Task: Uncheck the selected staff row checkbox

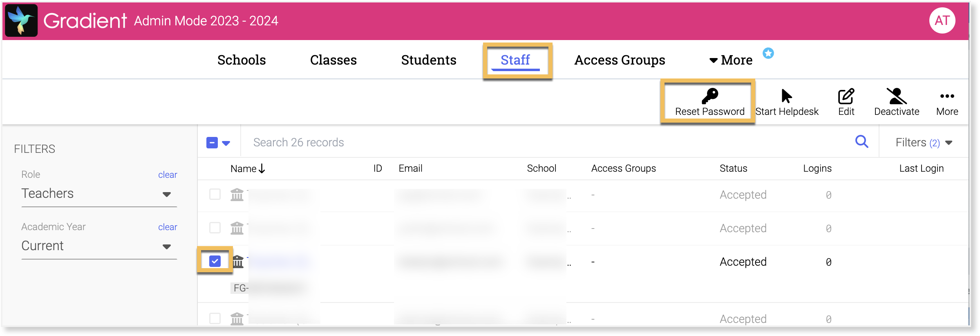Action: coord(215,261)
